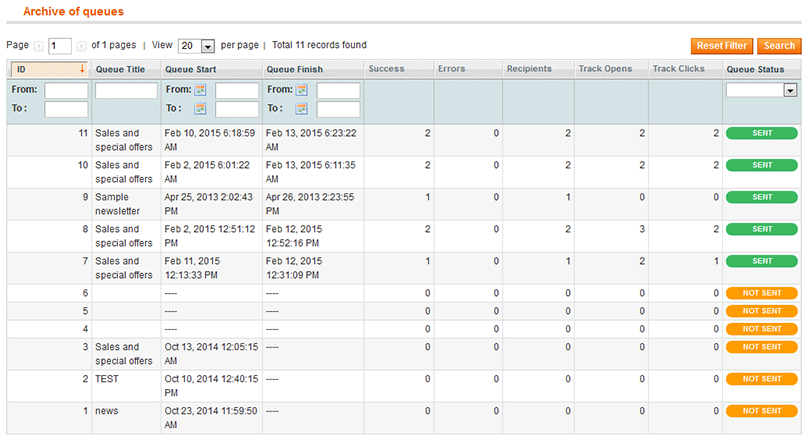Open Queue Finish To calendar picker
811x442 pixels.
coord(302,109)
